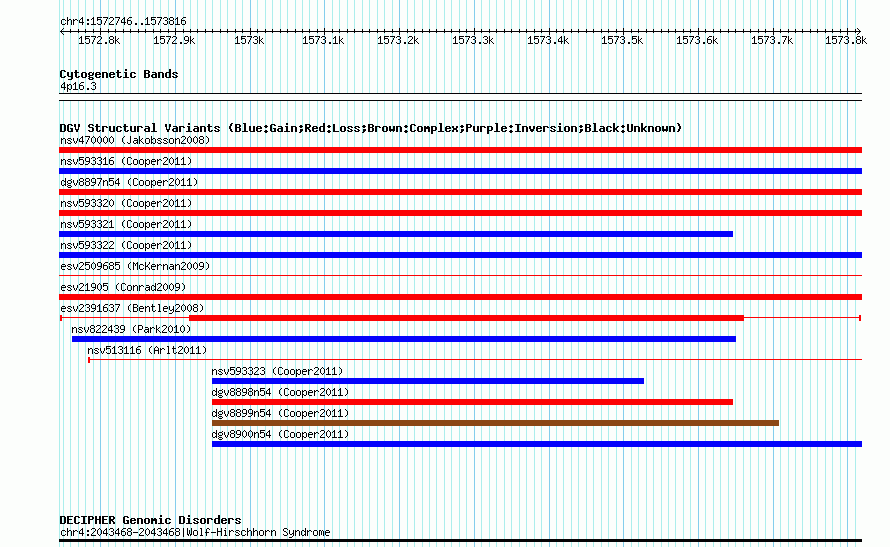Open the esv21905 (Conrad2009) label

tap(123, 287)
